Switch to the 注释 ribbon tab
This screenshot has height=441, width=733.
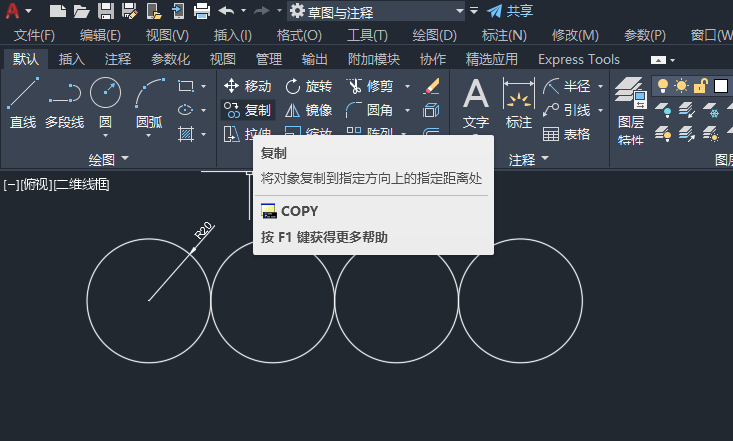pos(118,59)
